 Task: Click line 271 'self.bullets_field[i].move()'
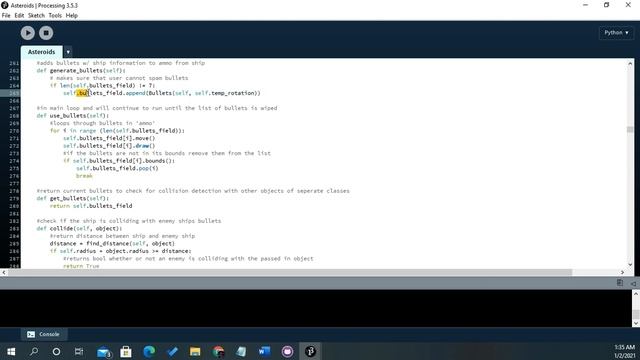click(109, 138)
